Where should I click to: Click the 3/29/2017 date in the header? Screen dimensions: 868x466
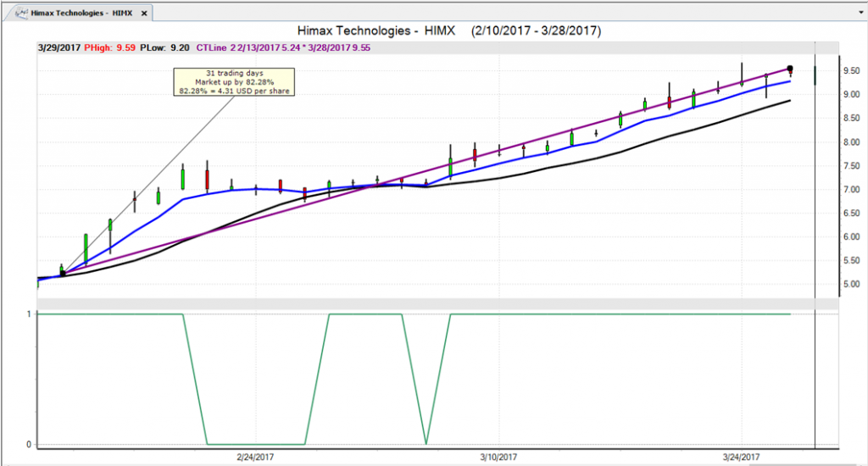pyautogui.click(x=59, y=48)
